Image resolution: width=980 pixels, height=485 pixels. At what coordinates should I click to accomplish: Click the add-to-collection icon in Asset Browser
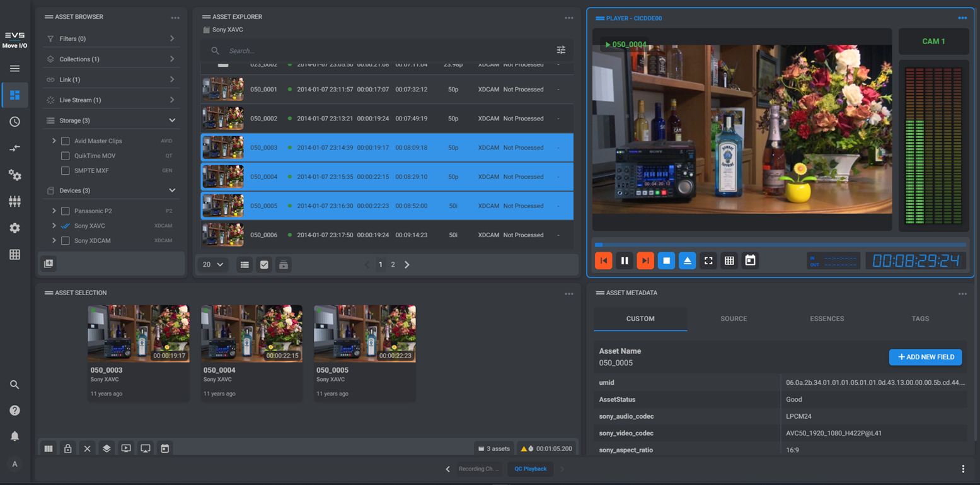49,264
